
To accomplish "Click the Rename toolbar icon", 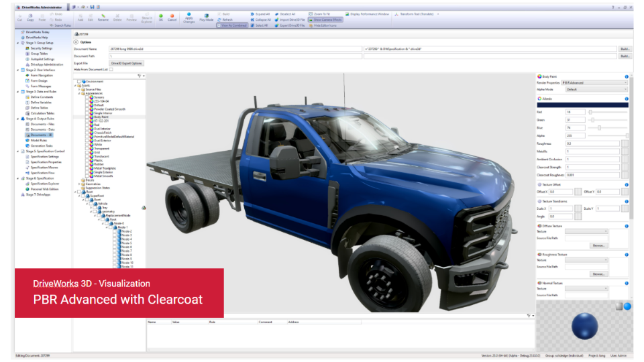I will point(103,17).
